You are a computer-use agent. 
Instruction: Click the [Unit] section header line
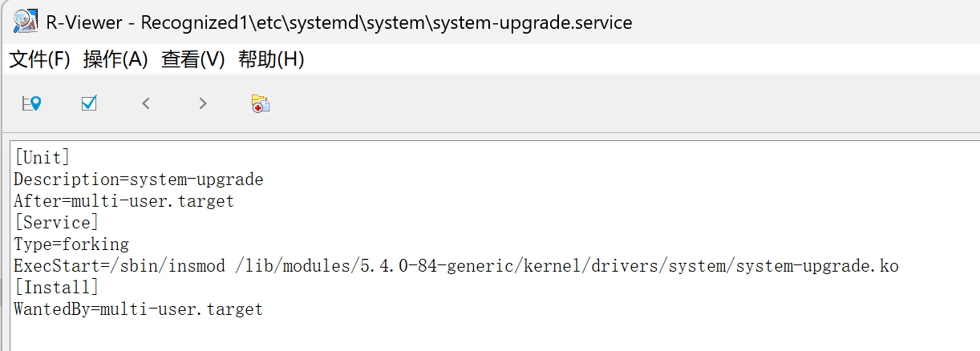point(42,158)
